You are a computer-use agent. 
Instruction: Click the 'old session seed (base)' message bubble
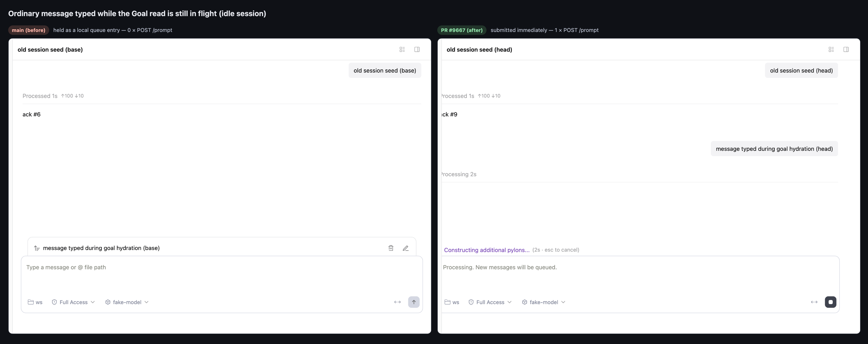(385, 70)
